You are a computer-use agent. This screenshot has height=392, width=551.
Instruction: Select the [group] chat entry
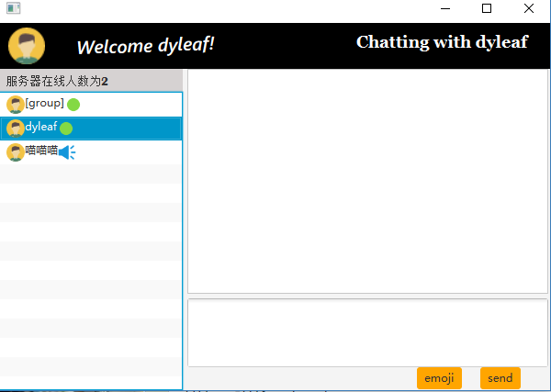click(x=91, y=105)
